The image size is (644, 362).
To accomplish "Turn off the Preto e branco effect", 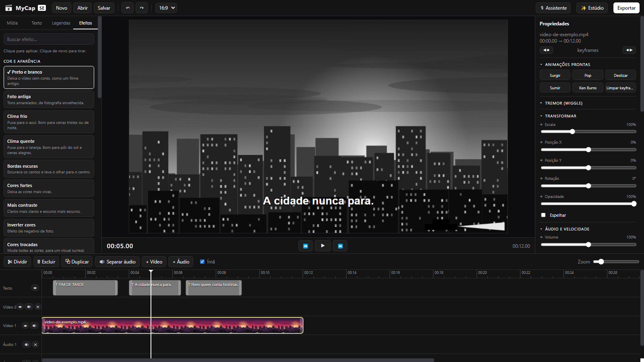I will 49,77.
